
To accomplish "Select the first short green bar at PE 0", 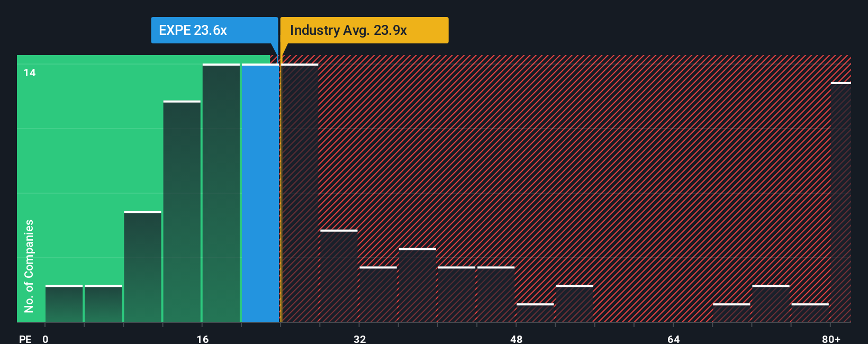I will pyautogui.click(x=64, y=304).
